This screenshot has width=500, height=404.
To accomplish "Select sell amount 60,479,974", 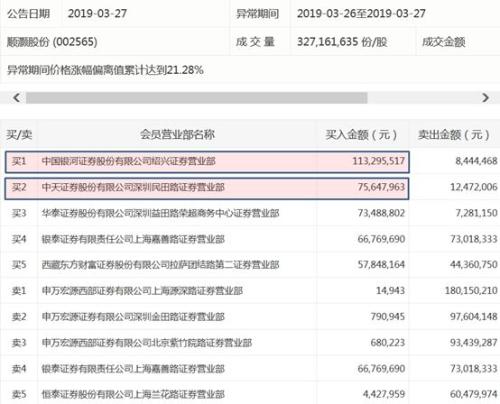I will (474, 394).
